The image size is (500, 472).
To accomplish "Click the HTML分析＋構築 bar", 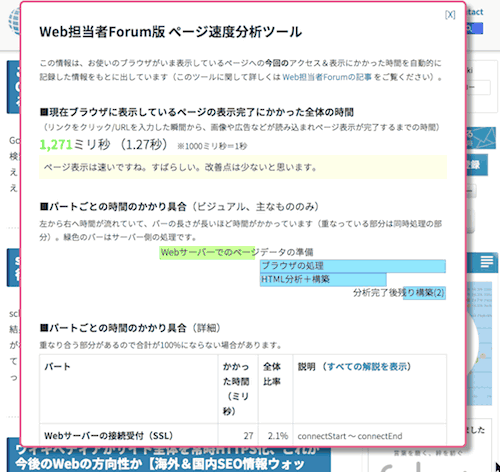I will (323, 279).
